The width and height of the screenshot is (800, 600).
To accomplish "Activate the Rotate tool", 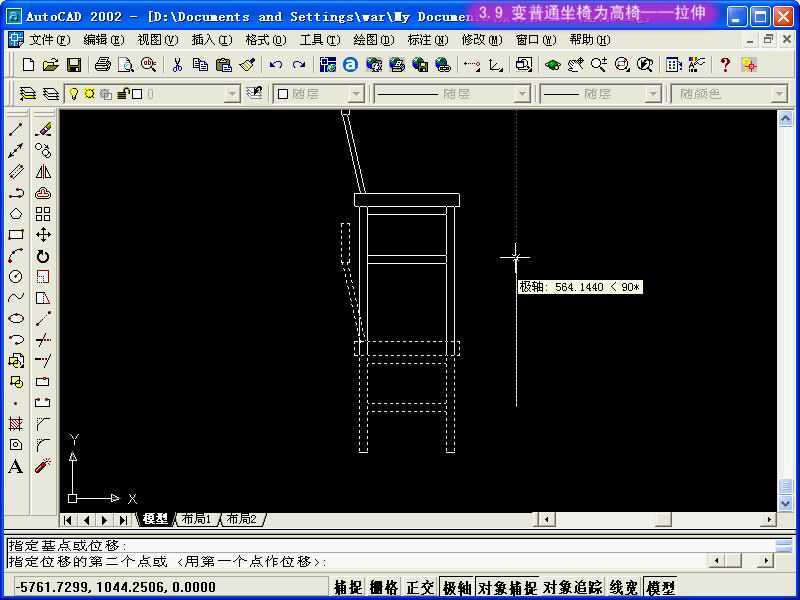I will coord(43,256).
